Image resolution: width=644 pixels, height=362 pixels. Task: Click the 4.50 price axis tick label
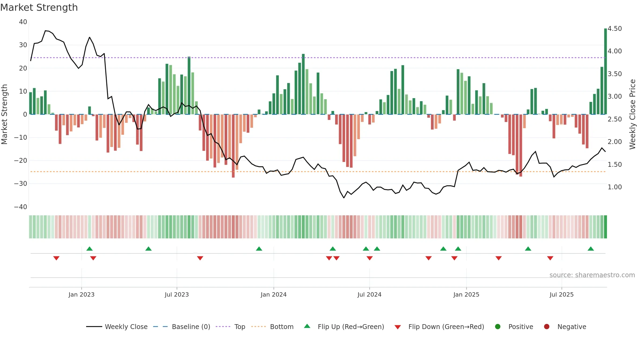[615, 28]
